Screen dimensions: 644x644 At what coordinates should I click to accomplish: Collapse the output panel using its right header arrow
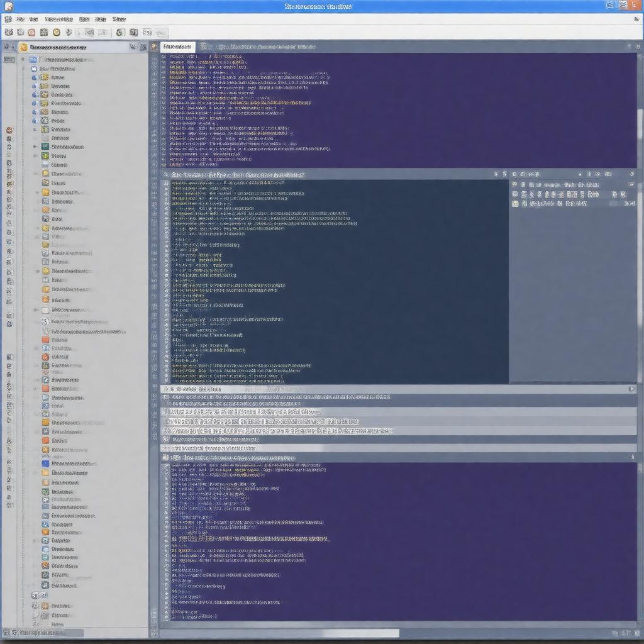tap(631, 389)
